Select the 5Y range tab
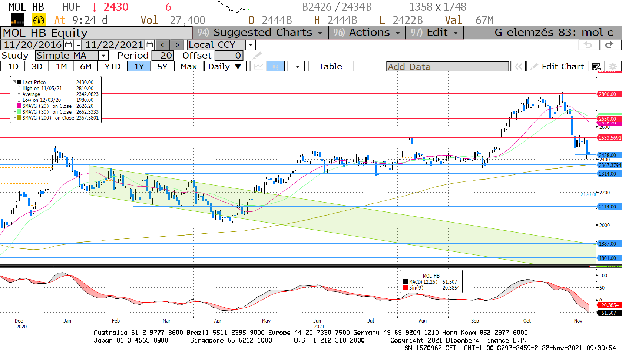622x364 pixels. (162, 67)
